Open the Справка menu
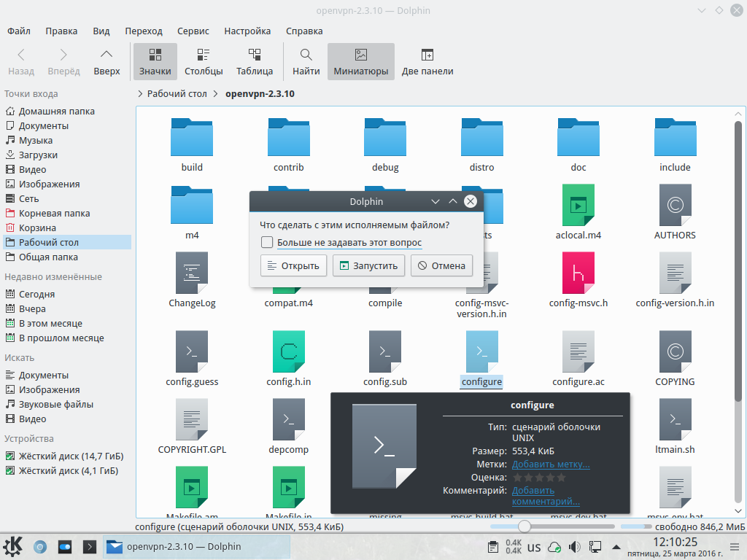Screen dimensions: 747x560 coord(304,31)
